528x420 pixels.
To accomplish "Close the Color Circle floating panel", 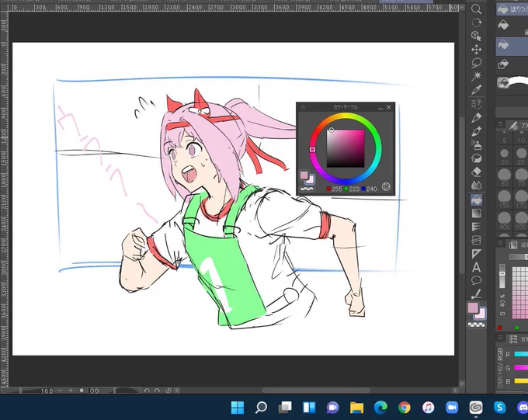I will click(x=389, y=107).
